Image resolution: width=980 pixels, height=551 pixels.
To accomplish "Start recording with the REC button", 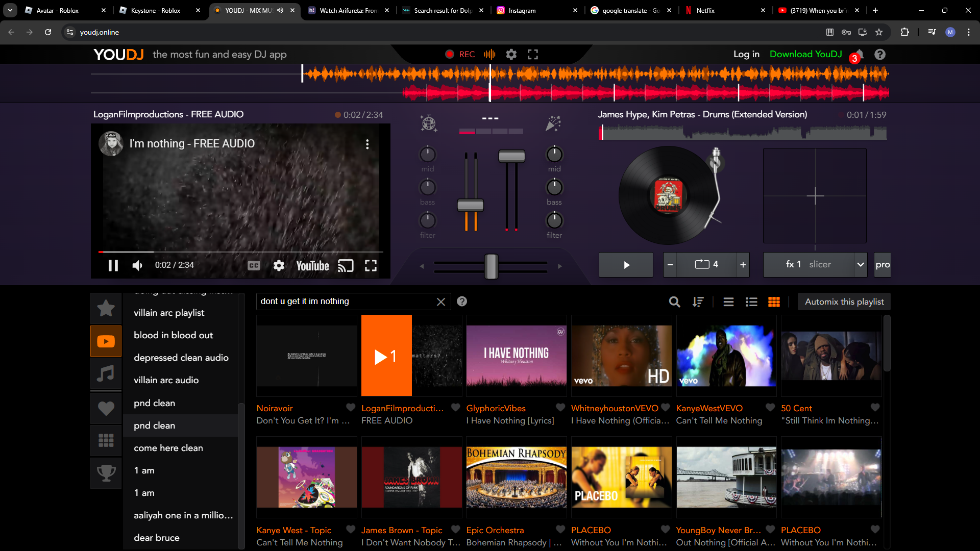I will pyautogui.click(x=460, y=55).
